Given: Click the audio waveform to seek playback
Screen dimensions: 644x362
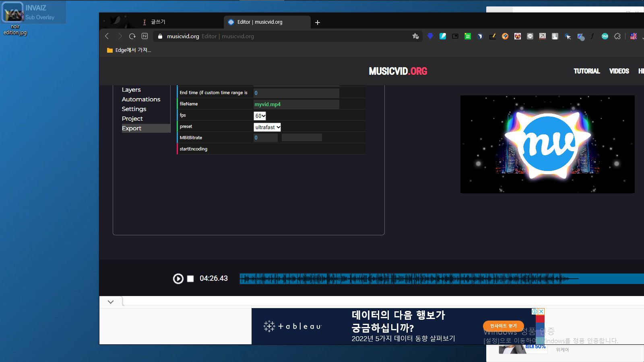Looking at the screenshot, I should (402, 278).
